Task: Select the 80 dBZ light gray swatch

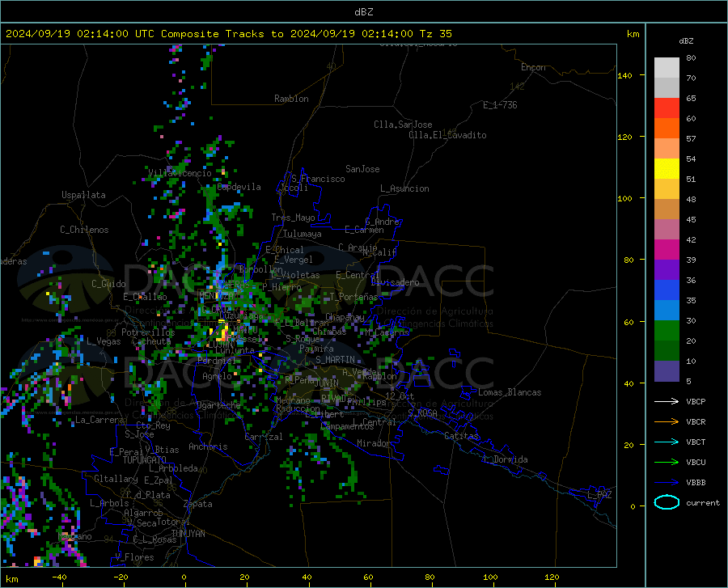Action: coord(667,67)
